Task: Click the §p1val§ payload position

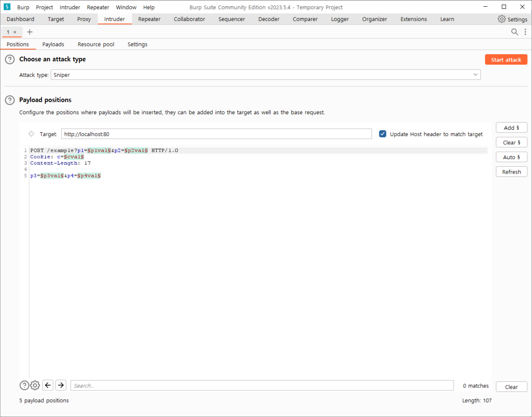Action: (x=99, y=151)
